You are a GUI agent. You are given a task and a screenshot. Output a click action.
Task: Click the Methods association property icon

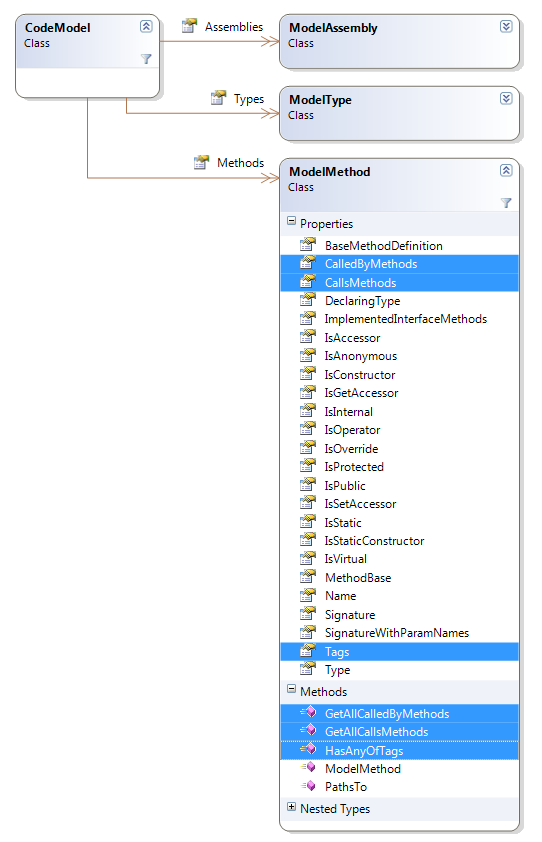click(201, 162)
